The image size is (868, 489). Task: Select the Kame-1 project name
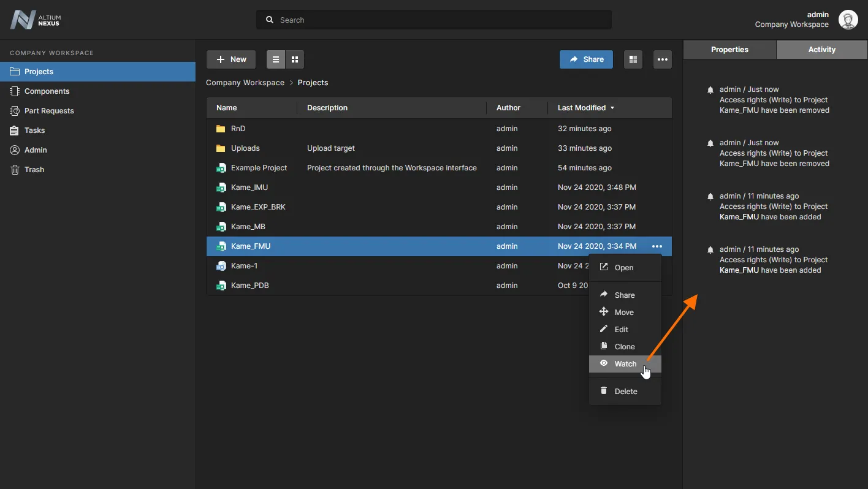(245, 266)
